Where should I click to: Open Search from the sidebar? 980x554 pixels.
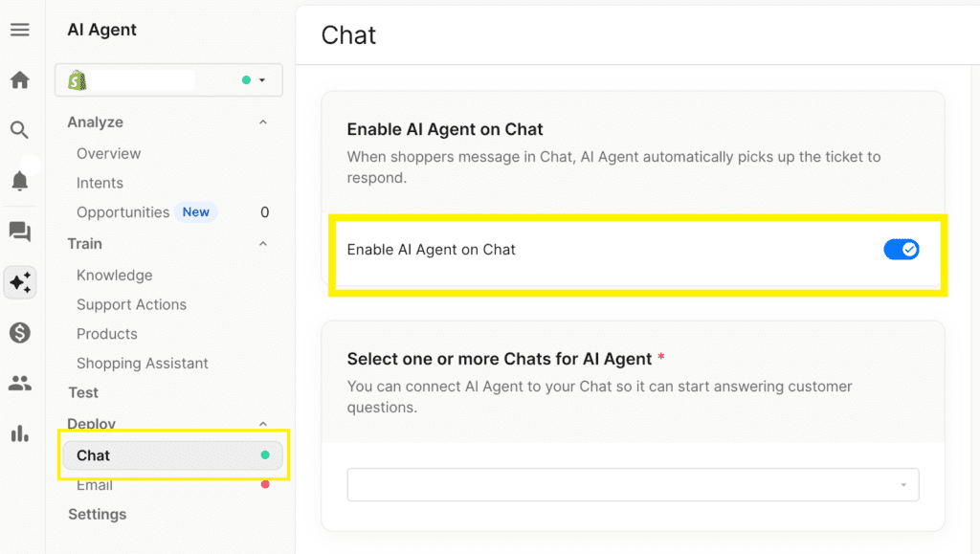tap(19, 129)
